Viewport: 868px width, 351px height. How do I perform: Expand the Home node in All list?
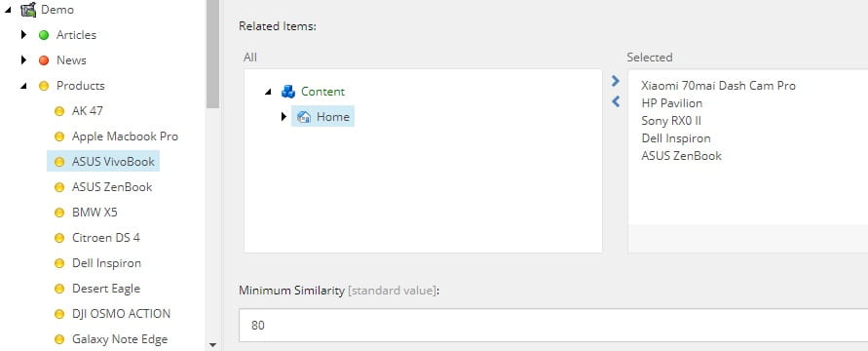pyautogui.click(x=284, y=117)
